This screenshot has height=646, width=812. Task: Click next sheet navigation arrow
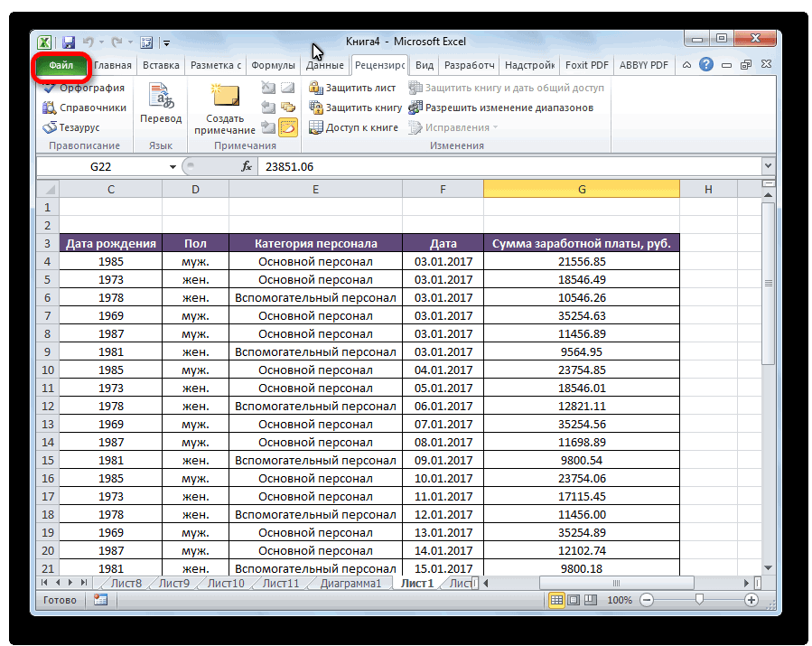click(70, 583)
